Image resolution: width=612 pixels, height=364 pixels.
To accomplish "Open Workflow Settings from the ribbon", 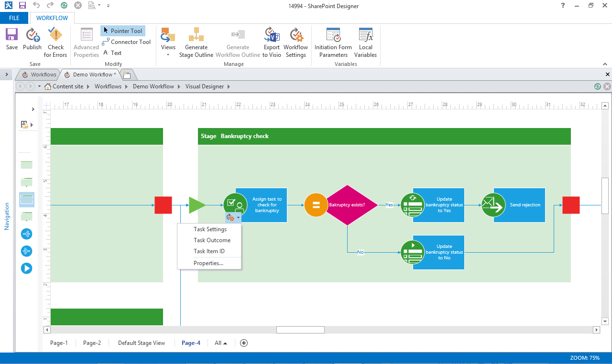I will pos(295,42).
